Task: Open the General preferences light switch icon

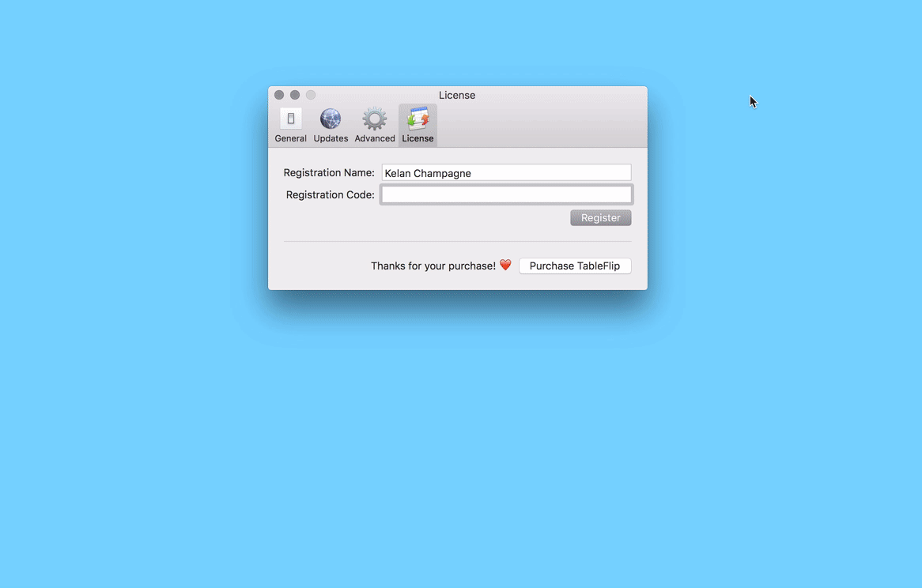Action: pos(290,119)
